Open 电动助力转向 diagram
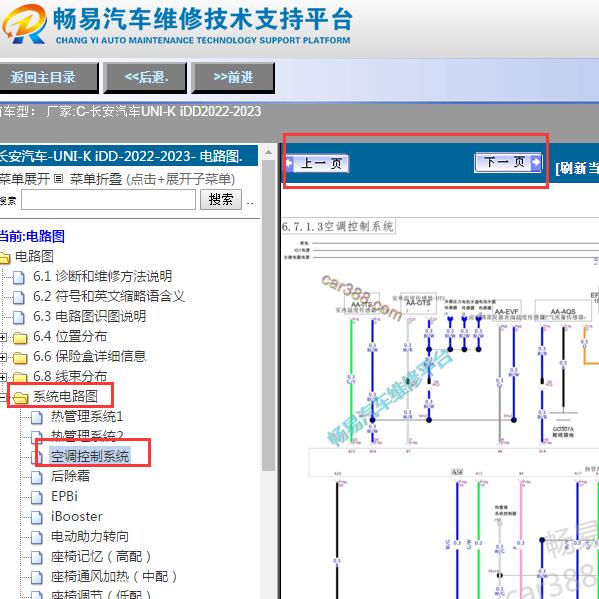This screenshot has width=599, height=599. (90, 536)
